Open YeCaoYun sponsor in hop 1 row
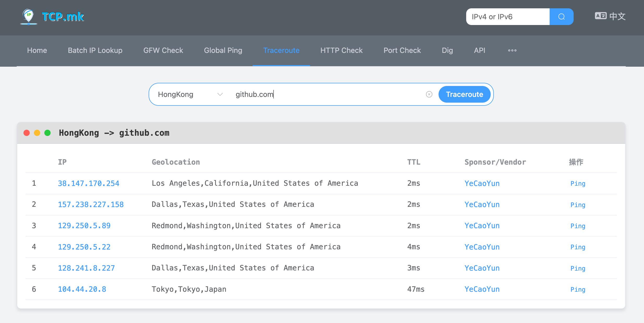The width and height of the screenshot is (644, 323). pyautogui.click(x=482, y=183)
